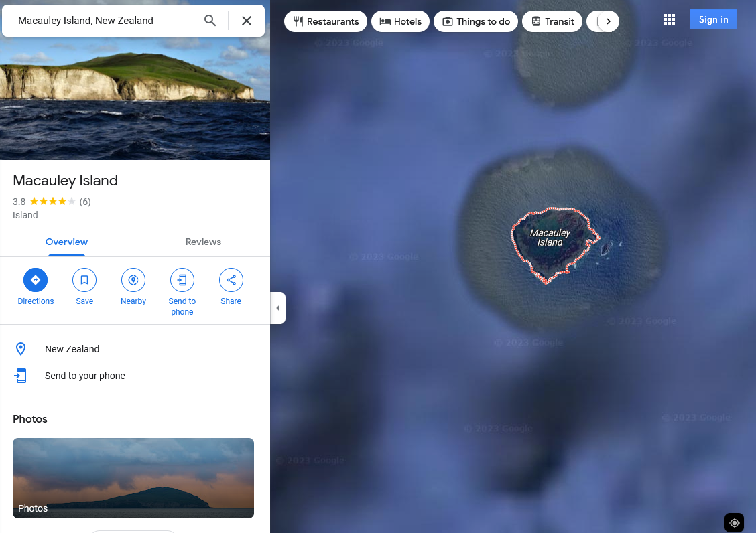Filter map by Restaurants
The width and height of the screenshot is (756, 533).
tap(326, 21)
